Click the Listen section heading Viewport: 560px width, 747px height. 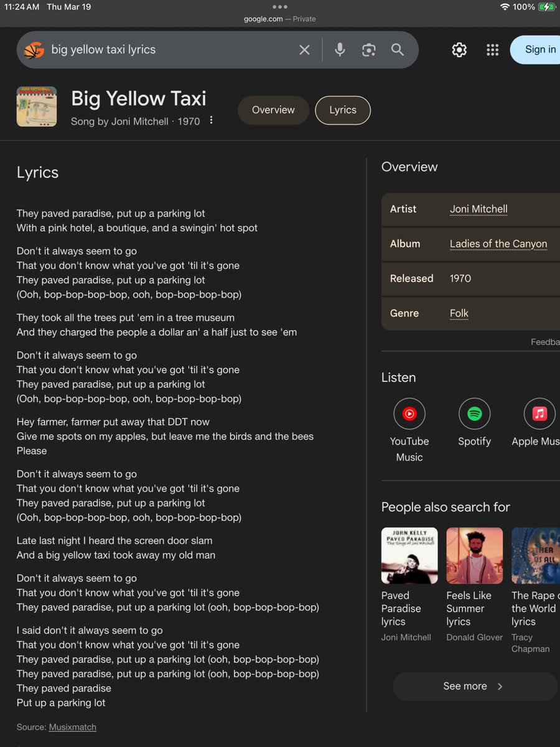point(399,377)
